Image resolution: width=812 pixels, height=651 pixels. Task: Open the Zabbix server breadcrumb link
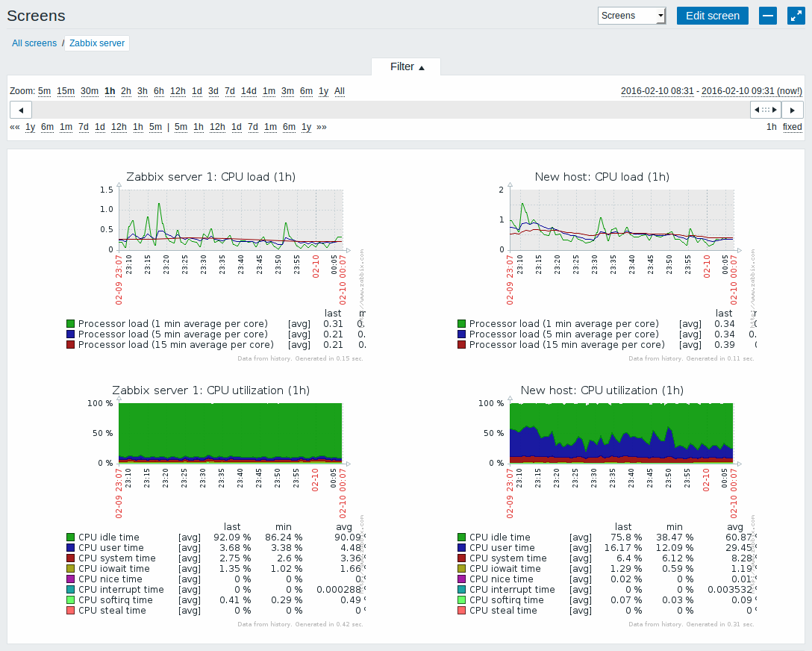click(x=97, y=43)
